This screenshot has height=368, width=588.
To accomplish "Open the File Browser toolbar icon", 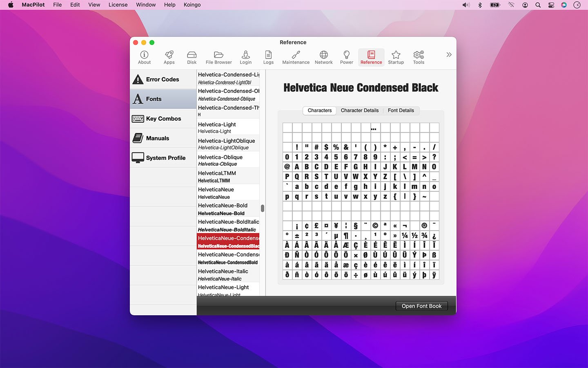I will 218,57.
